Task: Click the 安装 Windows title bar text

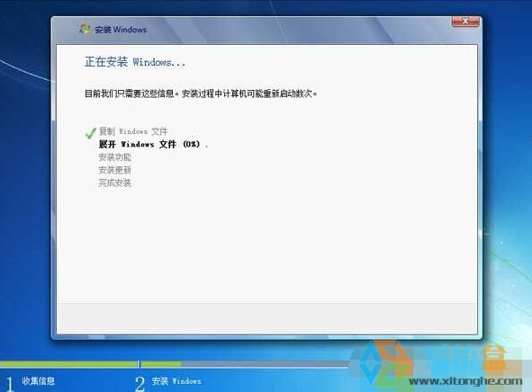Action: pos(121,30)
